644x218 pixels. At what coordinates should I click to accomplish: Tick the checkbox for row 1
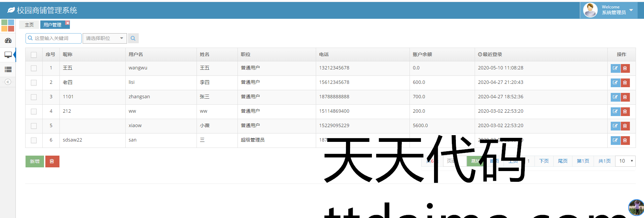34,68
